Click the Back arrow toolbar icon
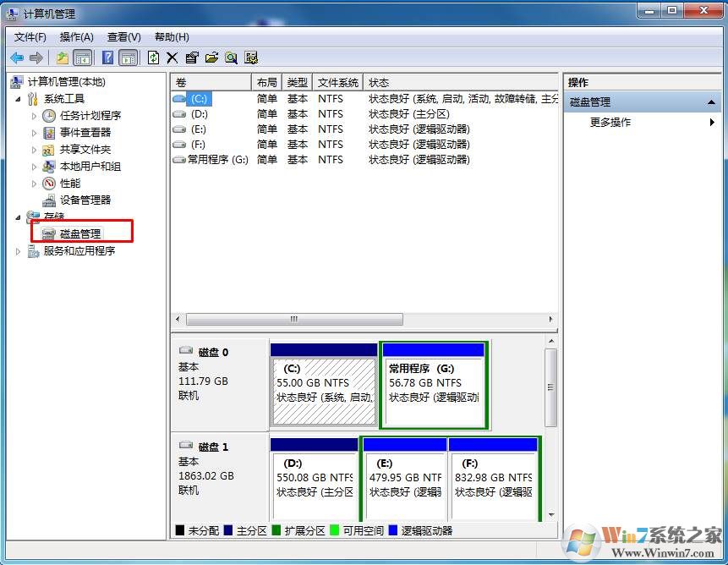Image resolution: width=728 pixels, height=565 pixels. [x=17, y=58]
